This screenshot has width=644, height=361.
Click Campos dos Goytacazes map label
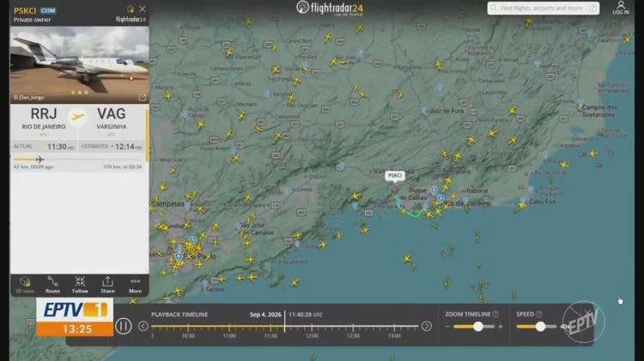(599, 111)
